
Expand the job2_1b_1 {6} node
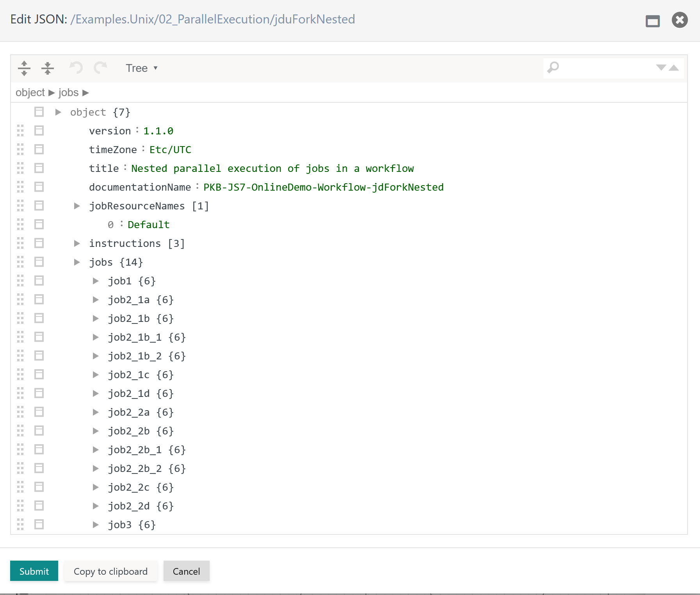pyautogui.click(x=96, y=337)
